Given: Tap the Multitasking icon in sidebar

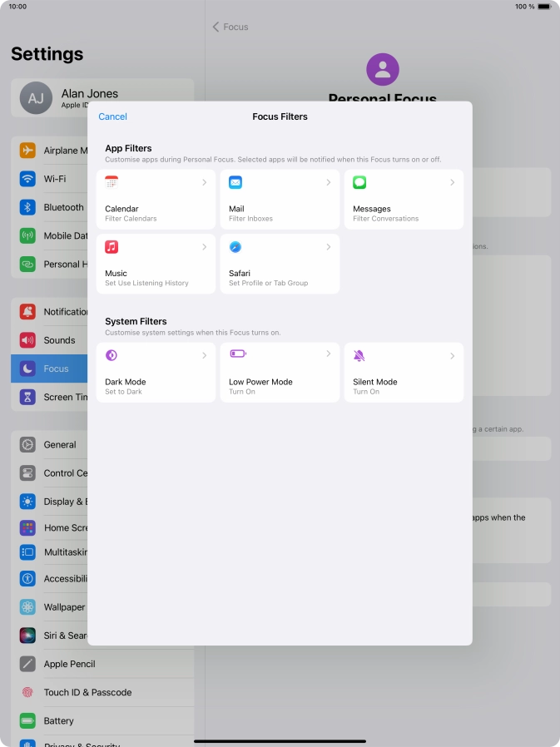Looking at the screenshot, I should tap(27, 552).
